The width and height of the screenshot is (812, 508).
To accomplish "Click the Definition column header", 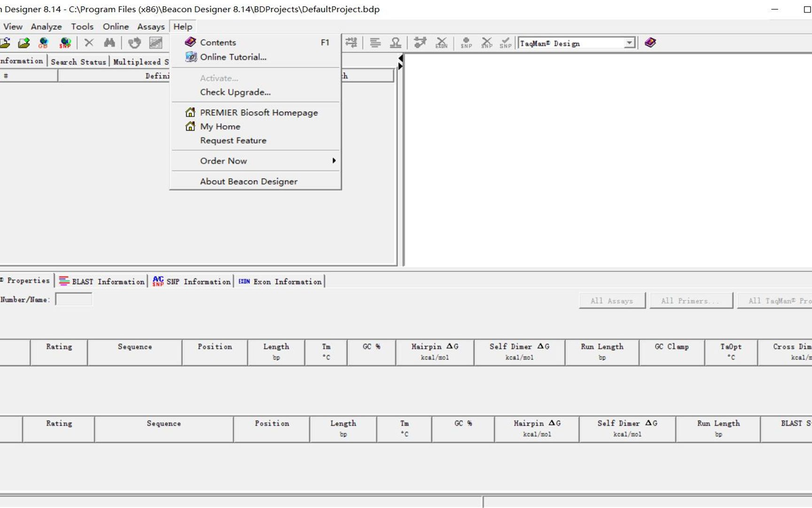I will 114,76.
